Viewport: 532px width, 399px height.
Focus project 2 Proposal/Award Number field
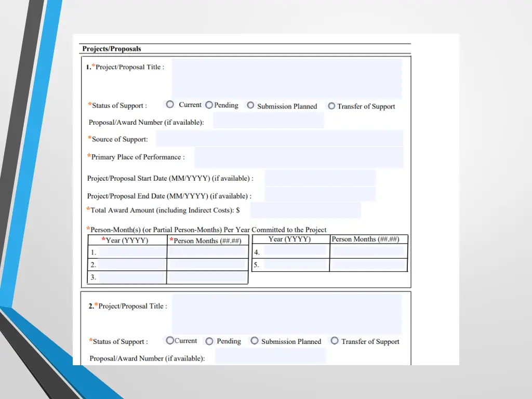click(270, 356)
